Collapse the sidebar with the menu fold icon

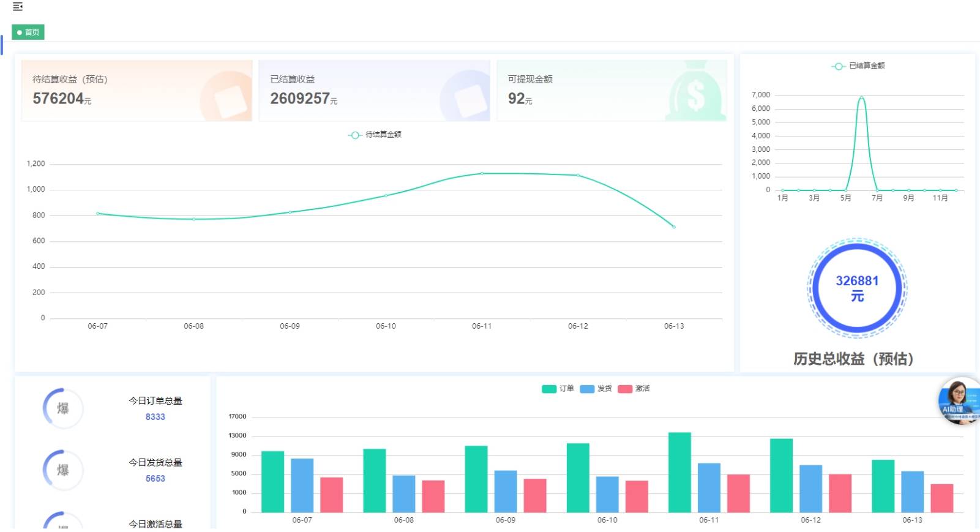pos(18,7)
